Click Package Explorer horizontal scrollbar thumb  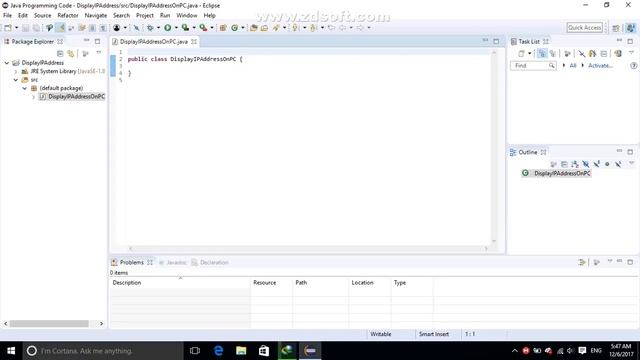49,324
